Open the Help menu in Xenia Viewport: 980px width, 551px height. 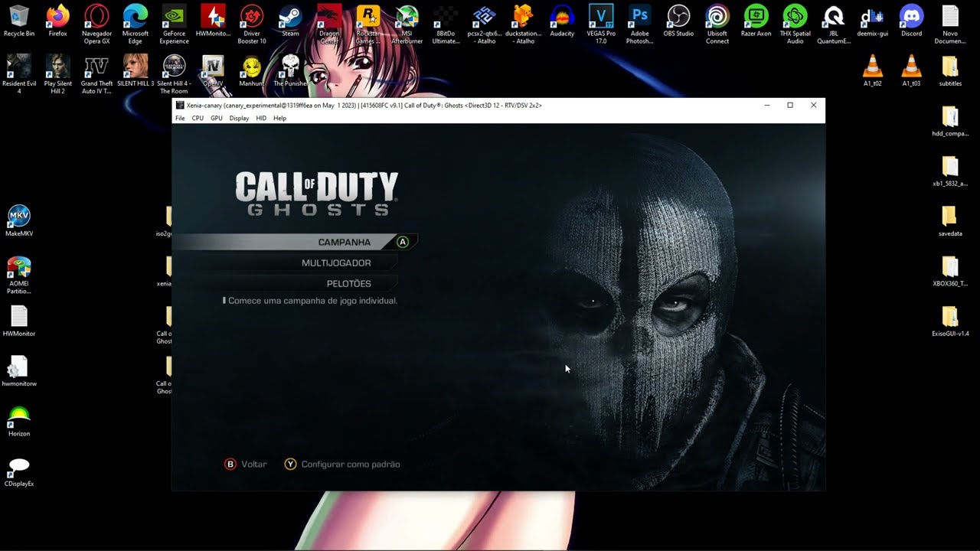[x=279, y=119]
